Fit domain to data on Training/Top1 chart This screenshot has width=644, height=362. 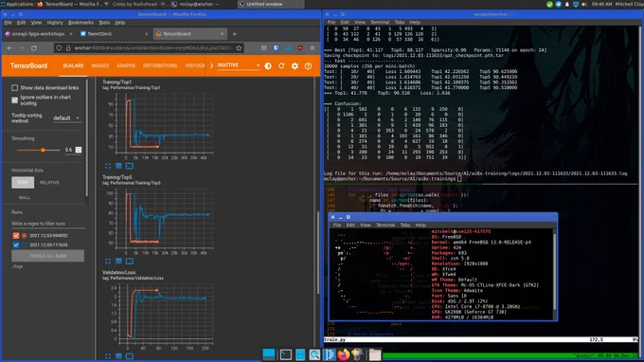tap(130, 166)
